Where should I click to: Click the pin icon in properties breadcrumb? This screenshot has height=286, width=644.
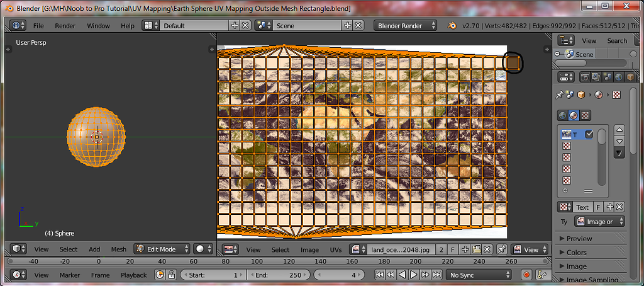559,94
